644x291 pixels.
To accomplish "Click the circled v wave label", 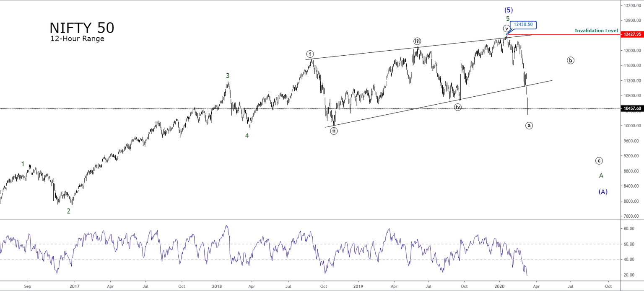I will click(506, 28).
